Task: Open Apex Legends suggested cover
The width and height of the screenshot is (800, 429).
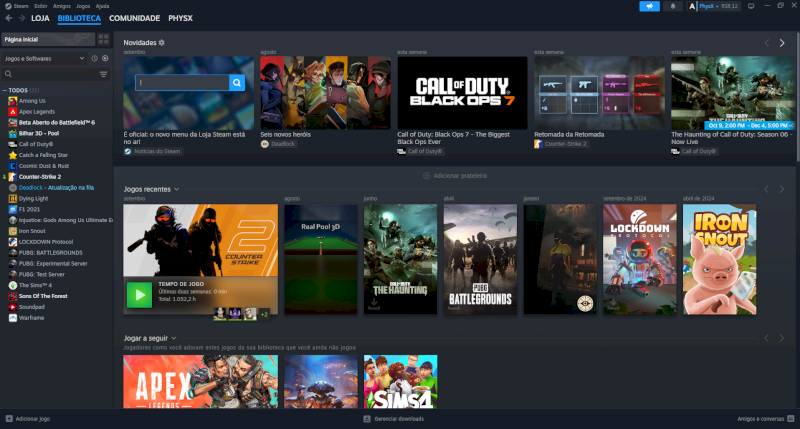Action: [x=201, y=382]
